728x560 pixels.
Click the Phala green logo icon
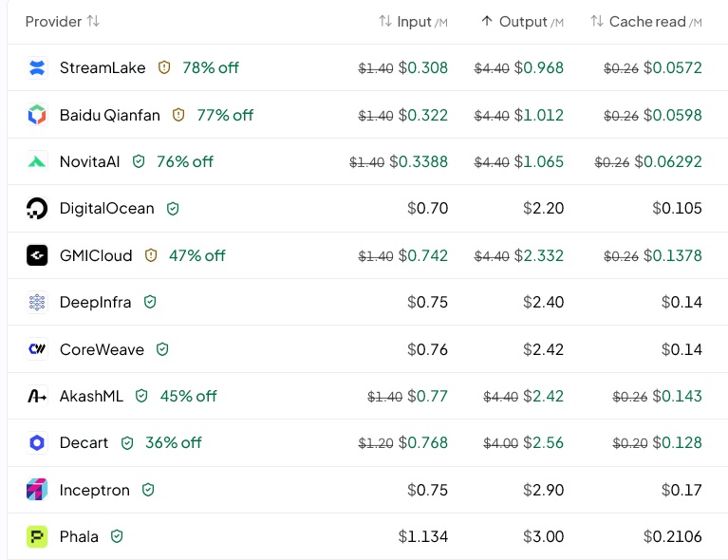37,536
